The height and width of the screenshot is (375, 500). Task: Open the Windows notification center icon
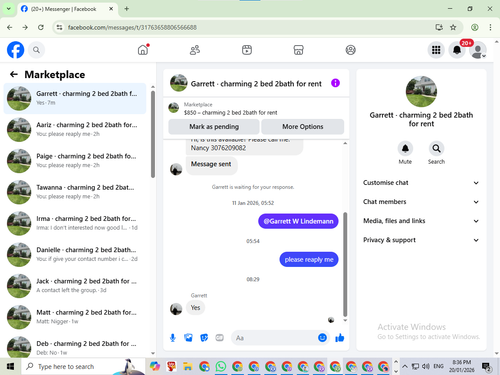pos(486,367)
